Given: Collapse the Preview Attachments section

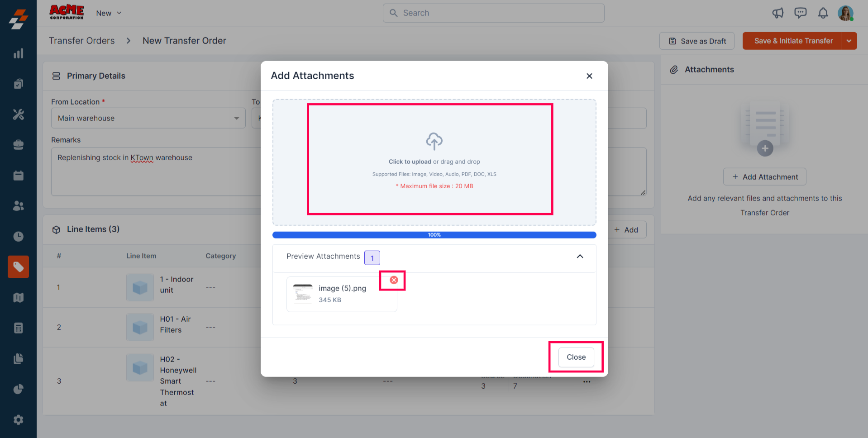Looking at the screenshot, I should [580, 257].
